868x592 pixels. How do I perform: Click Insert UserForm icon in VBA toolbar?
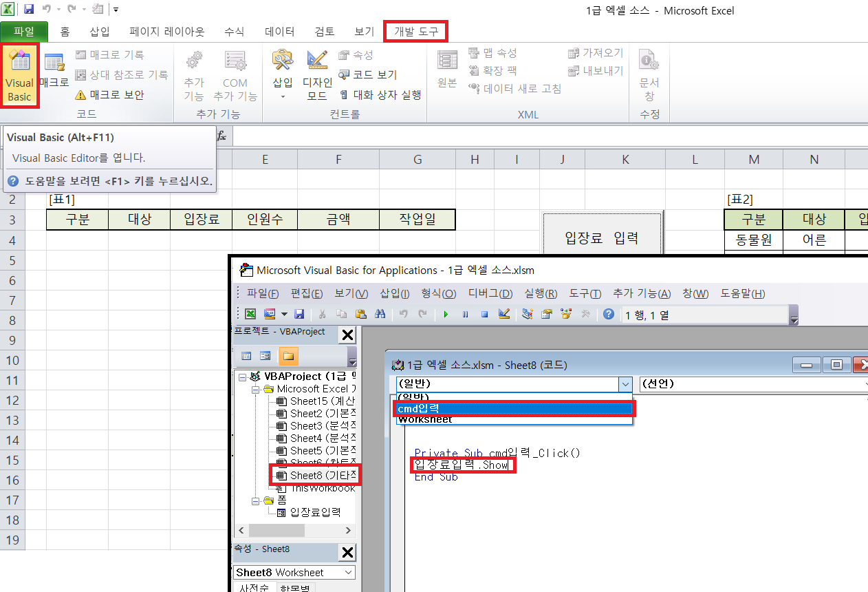[x=268, y=314]
